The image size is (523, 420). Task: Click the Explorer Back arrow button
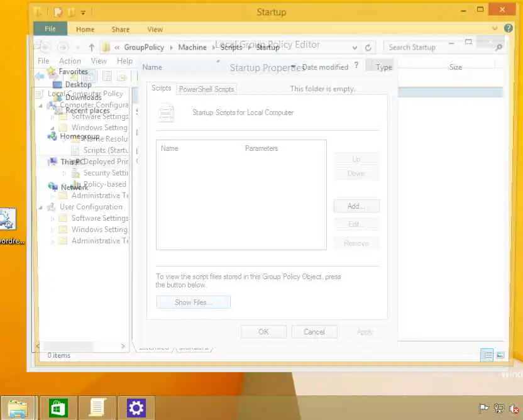(x=45, y=47)
